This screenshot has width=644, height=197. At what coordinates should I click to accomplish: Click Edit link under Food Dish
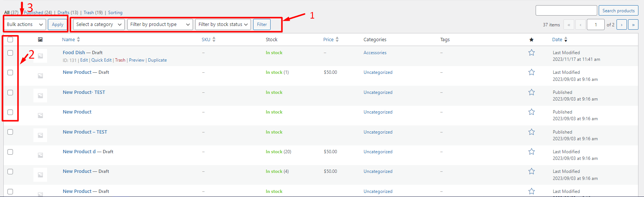tap(84, 60)
